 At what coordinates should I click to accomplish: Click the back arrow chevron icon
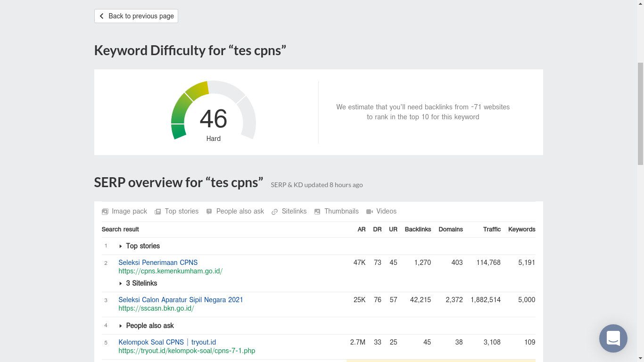click(101, 16)
